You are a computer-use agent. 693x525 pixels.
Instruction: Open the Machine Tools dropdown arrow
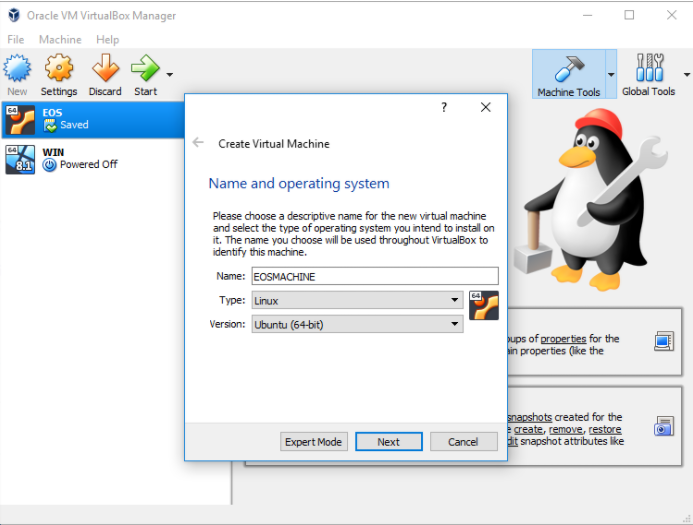611,75
